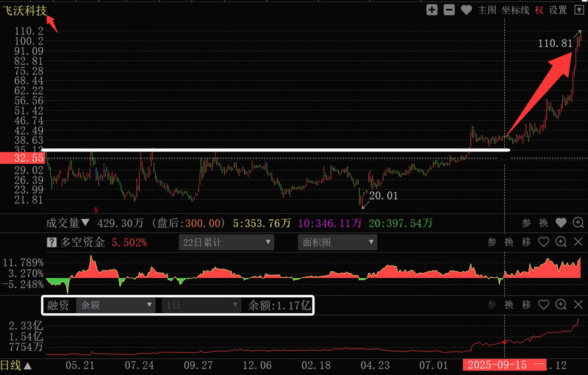Toggle the heart in the 多空资金 panel
The image size is (588, 375).
(544, 242)
